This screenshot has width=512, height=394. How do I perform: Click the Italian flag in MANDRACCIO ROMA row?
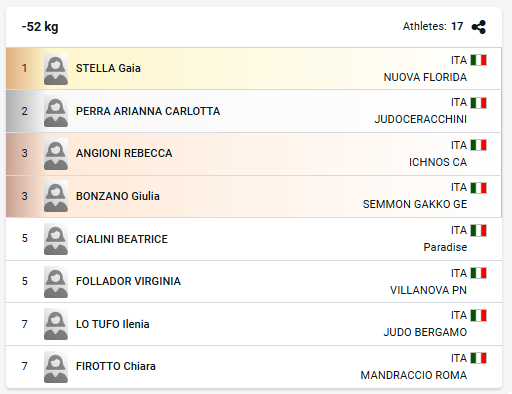[479, 358]
